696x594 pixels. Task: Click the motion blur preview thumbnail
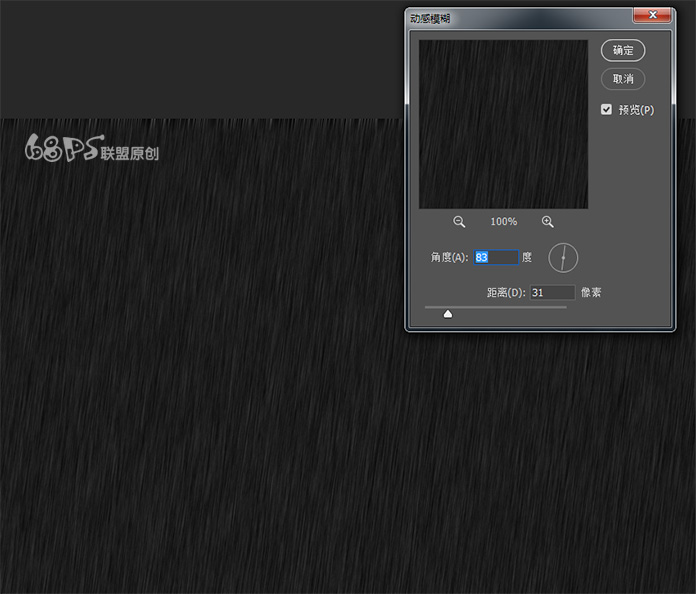(503, 124)
